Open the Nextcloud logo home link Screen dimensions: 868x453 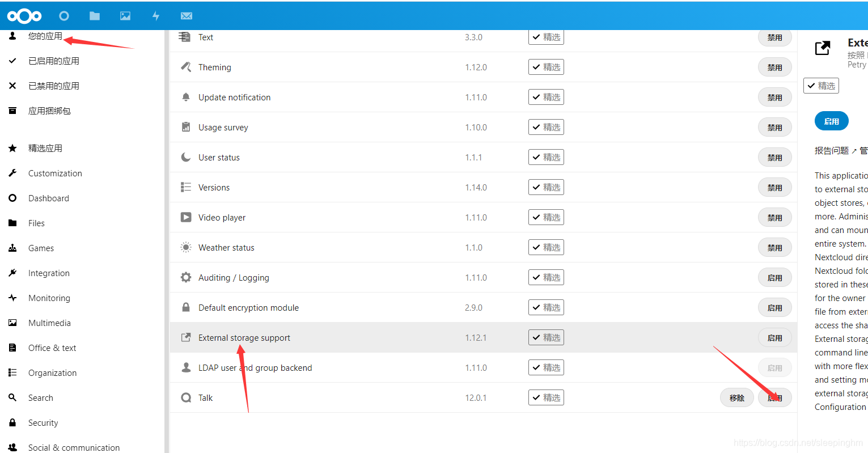[x=24, y=16]
